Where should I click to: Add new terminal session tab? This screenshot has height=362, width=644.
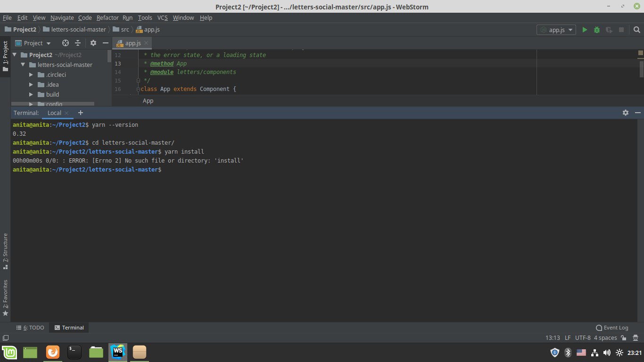click(81, 113)
